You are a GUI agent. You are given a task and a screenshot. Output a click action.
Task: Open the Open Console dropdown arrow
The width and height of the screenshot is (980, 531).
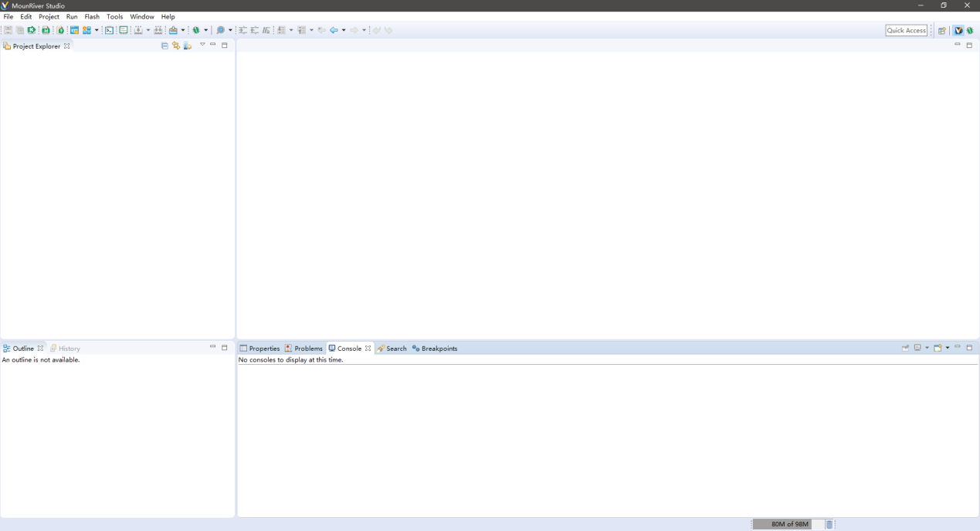(x=948, y=348)
